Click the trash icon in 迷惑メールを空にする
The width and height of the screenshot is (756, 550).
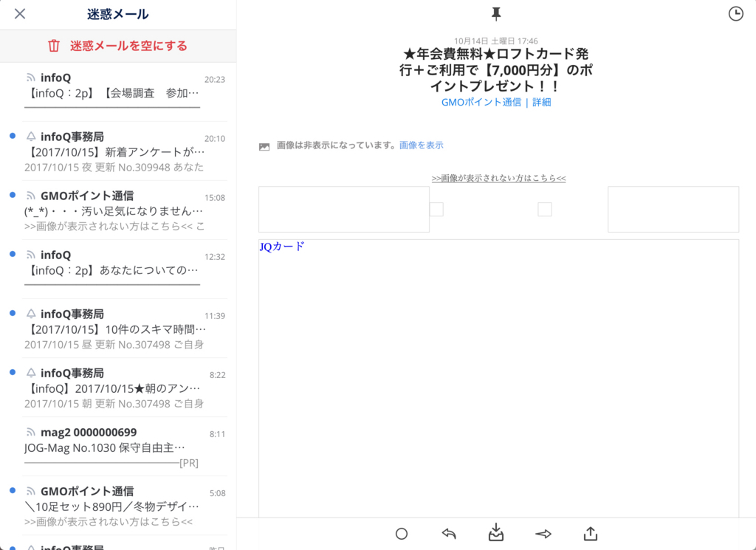click(x=53, y=46)
